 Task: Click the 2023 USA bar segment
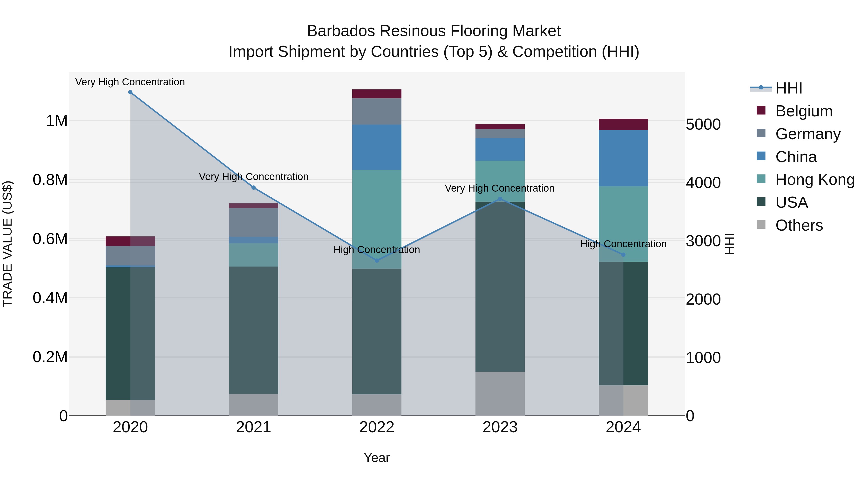pyautogui.click(x=500, y=287)
